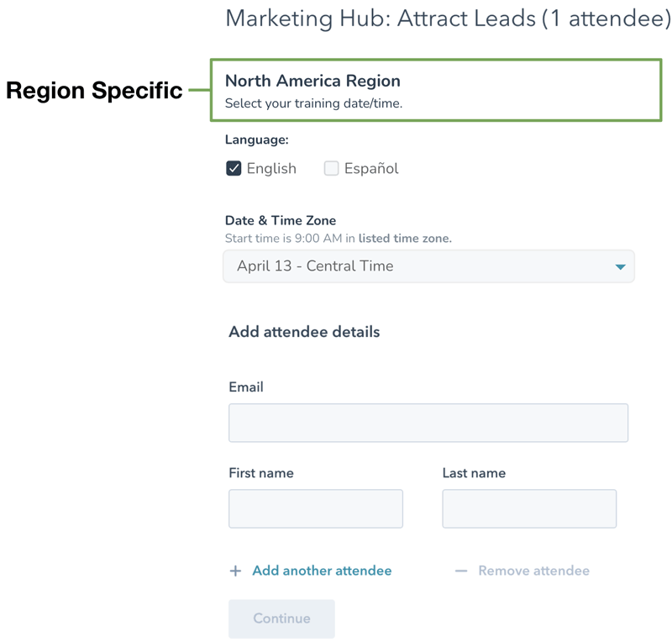Click the Español checkbox label text
672x642 pixels.
pos(371,169)
